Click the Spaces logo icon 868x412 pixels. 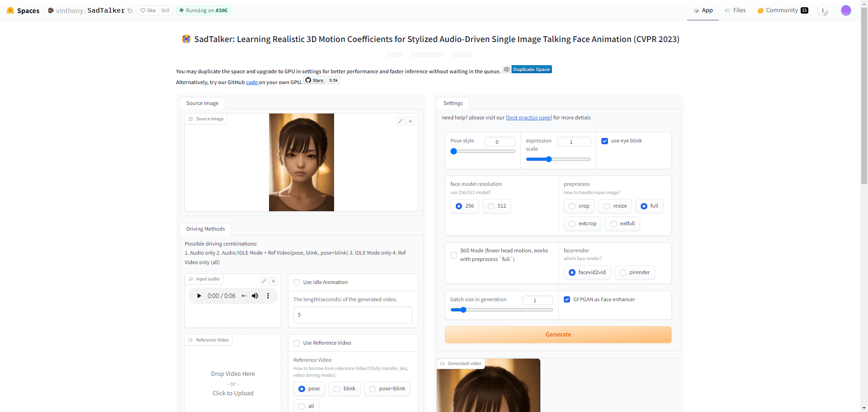tap(10, 10)
